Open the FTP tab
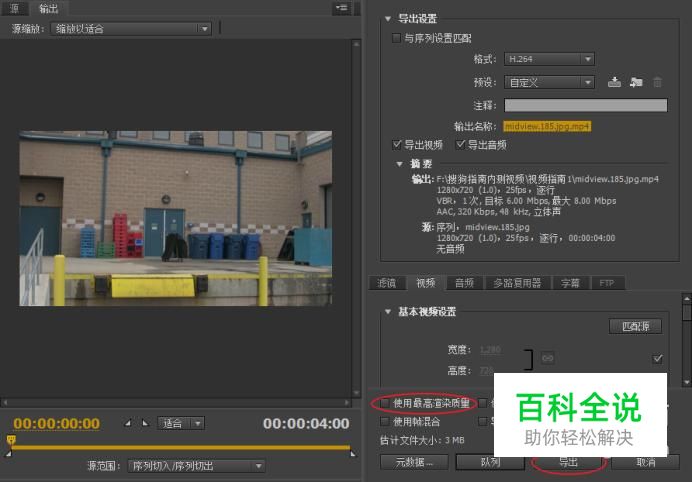The image size is (692, 482). (x=607, y=283)
